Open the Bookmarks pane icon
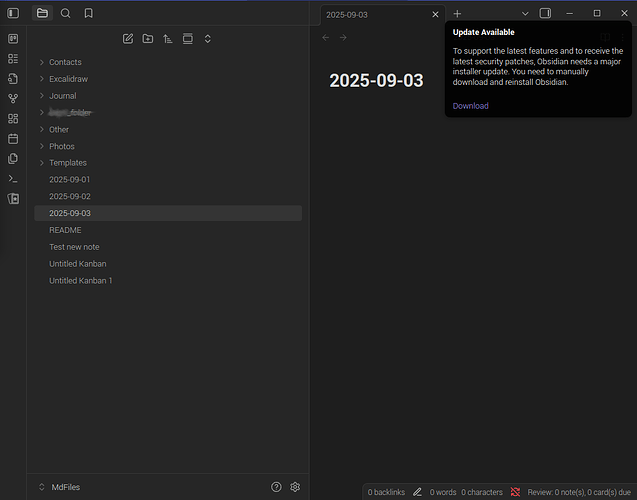 tap(89, 13)
